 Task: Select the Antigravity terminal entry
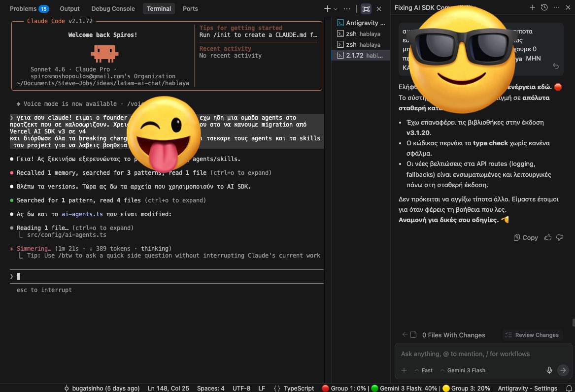361,23
